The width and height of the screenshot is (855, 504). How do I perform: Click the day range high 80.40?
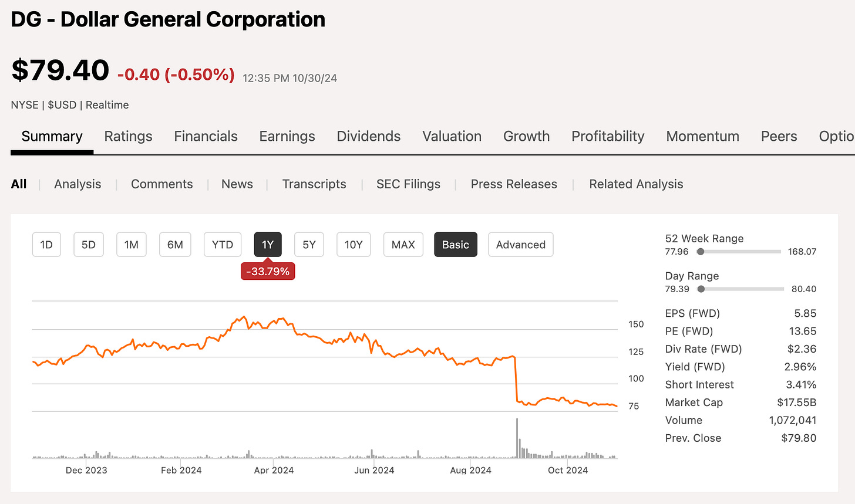804,289
